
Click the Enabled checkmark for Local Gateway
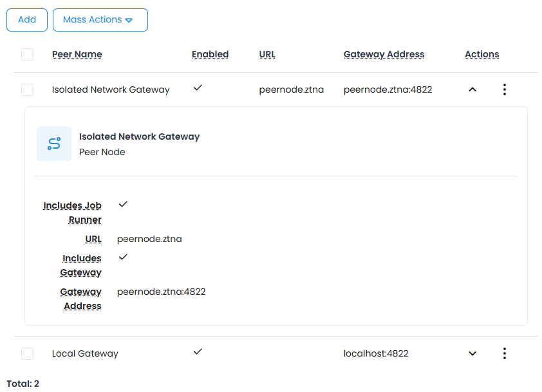(x=198, y=351)
